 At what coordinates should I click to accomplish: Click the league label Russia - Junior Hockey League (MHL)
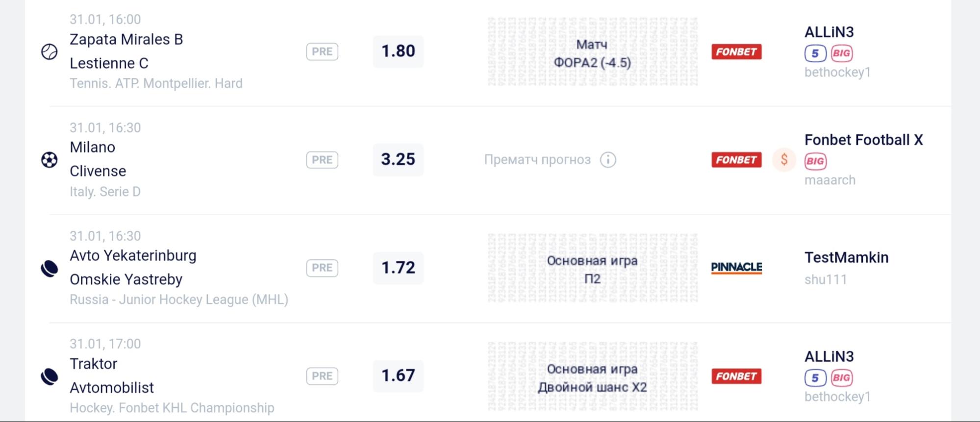(179, 299)
